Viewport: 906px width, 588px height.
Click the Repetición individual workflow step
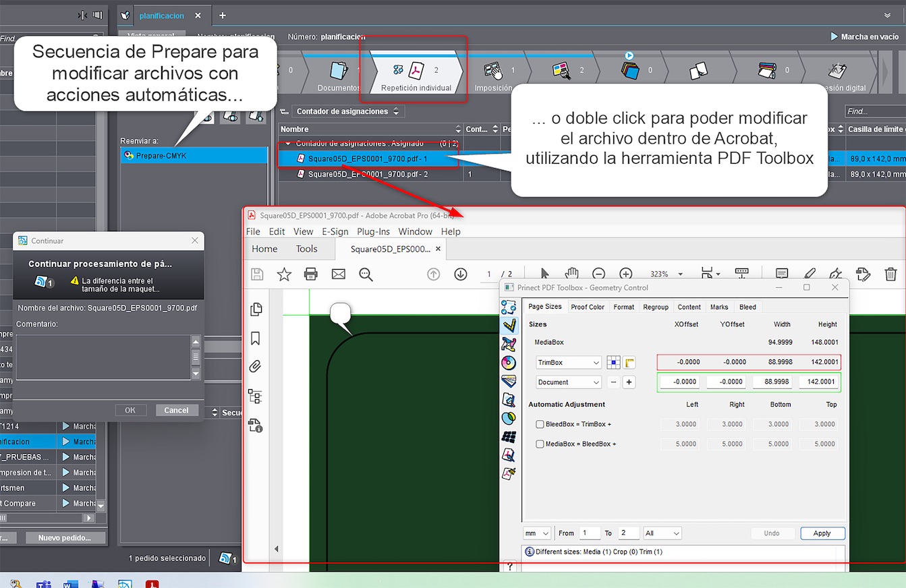[416, 74]
